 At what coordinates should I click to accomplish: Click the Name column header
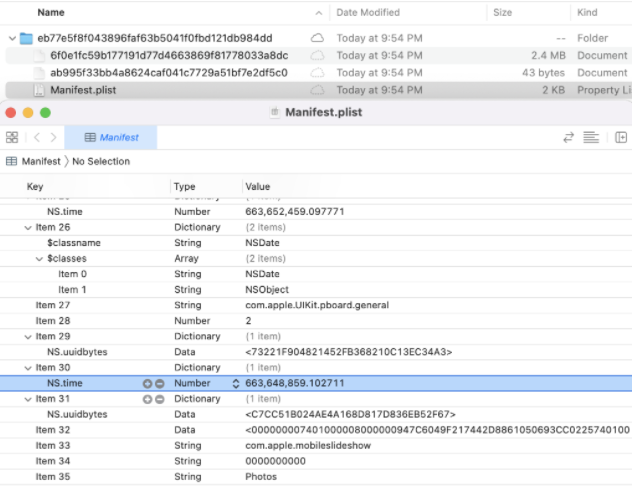coord(50,12)
